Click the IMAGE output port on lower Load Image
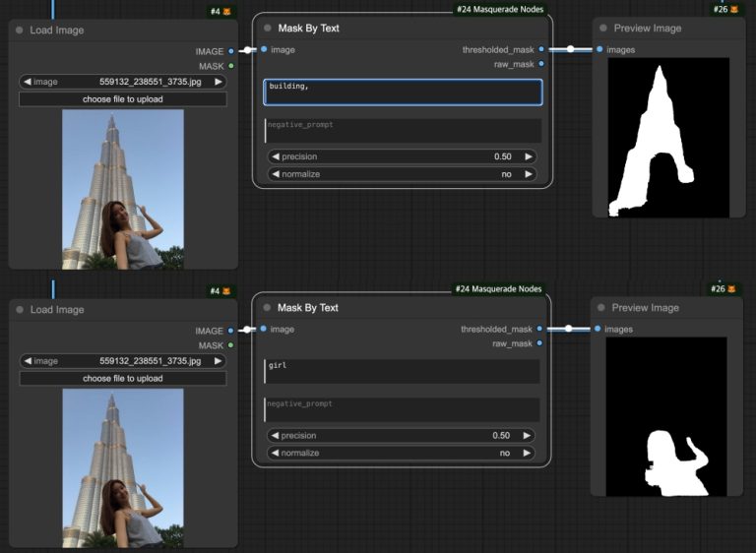This screenshot has height=553, width=756. [x=231, y=331]
